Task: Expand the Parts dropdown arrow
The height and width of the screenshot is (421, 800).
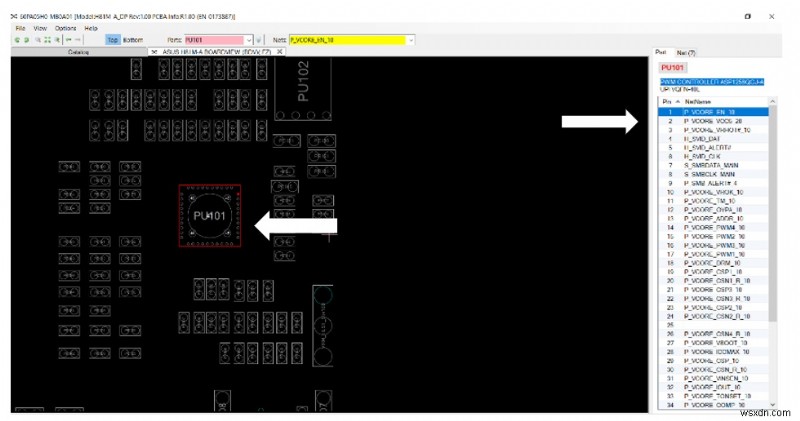Action: click(249, 40)
